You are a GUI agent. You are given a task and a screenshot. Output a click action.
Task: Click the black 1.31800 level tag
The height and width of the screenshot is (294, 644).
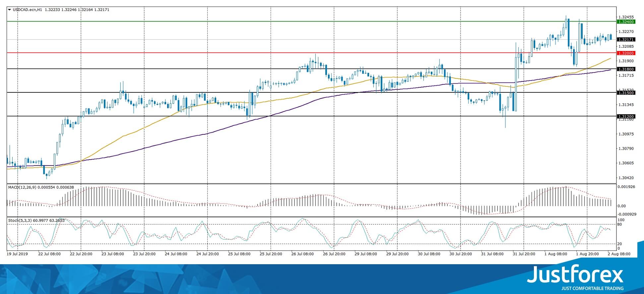[626, 69]
